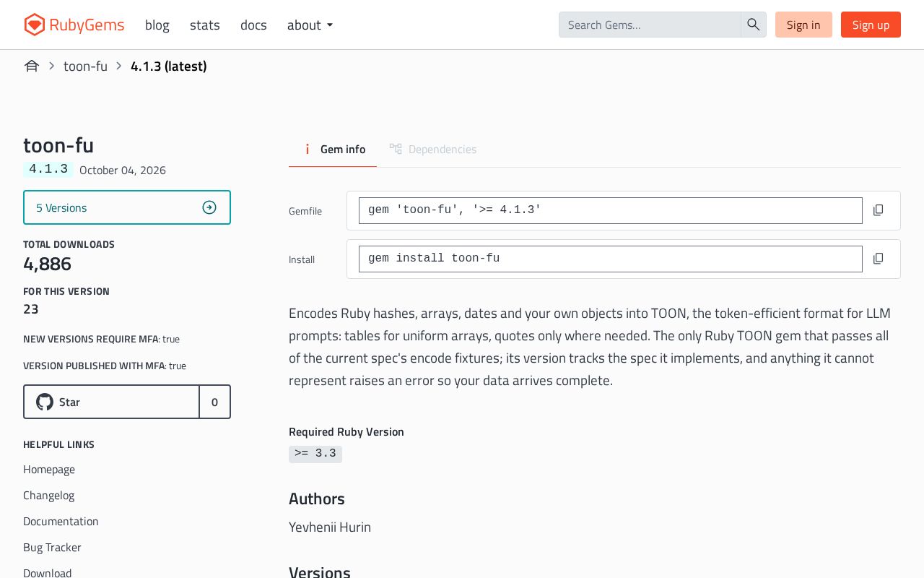
Task: Switch to the Dependencies tab
Action: click(x=433, y=149)
